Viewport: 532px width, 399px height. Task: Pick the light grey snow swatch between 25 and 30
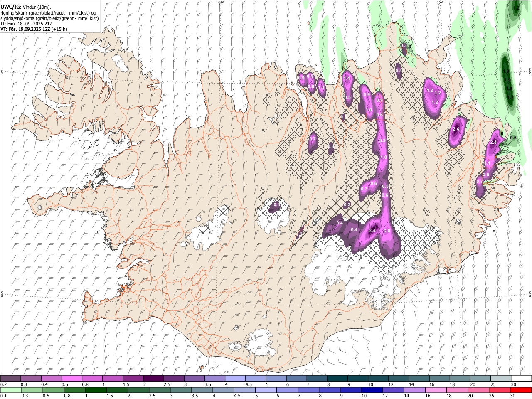501,379
